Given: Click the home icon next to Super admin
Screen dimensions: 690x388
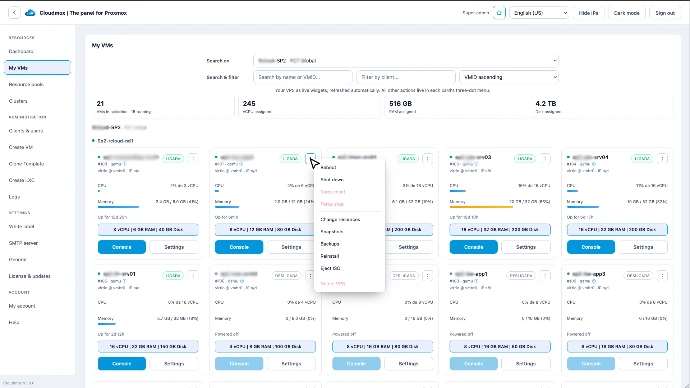Looking at the screenshot, I should [x=499, y=13].
